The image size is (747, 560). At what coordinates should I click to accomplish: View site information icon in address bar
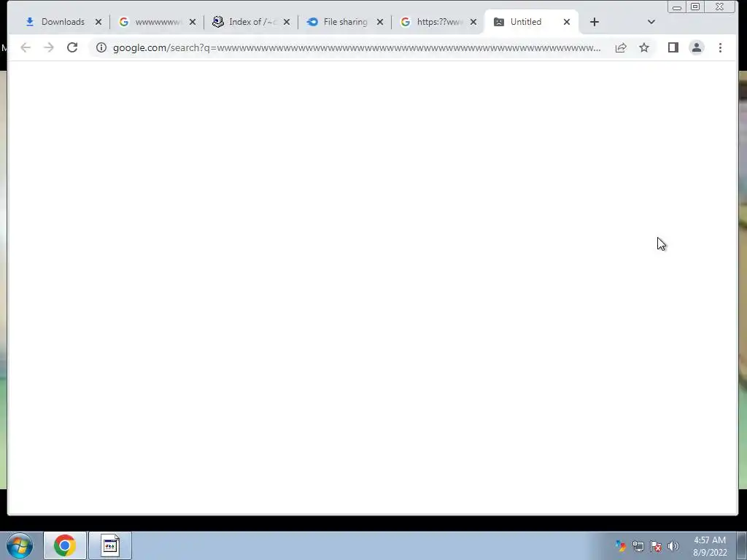click(101, 47)
